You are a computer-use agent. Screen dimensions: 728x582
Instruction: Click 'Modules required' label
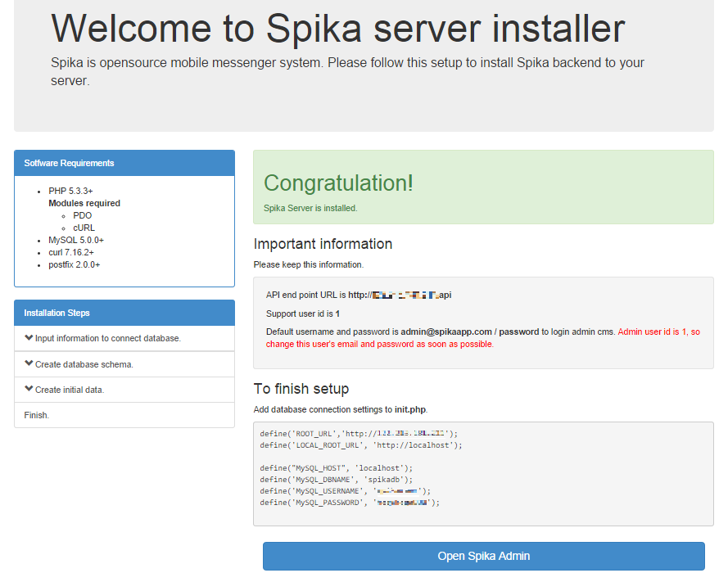(84, 203)
